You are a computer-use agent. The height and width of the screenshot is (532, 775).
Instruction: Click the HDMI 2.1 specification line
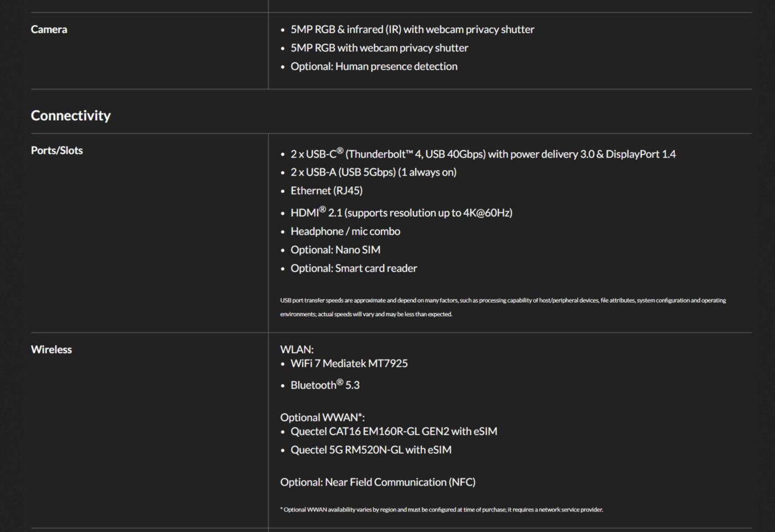(401, 213)
